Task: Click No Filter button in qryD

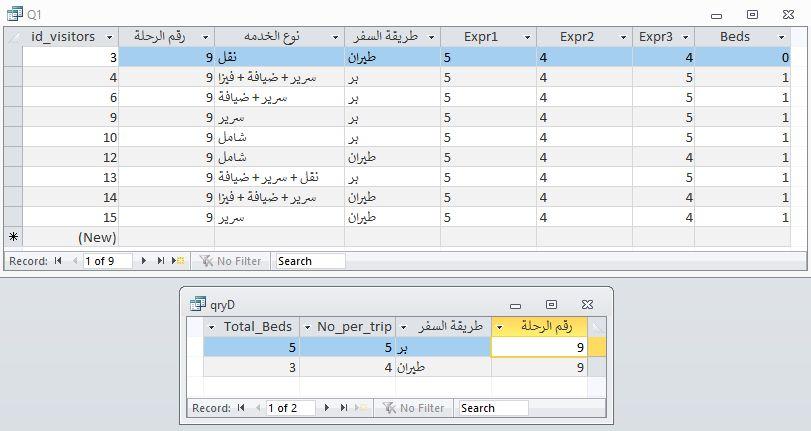Action: pyautogui.click(x=414, y=408)
